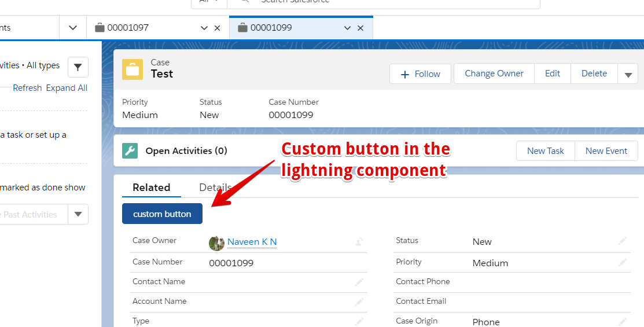Click Case Number 00001099 in details

click(x=231, y=263)
